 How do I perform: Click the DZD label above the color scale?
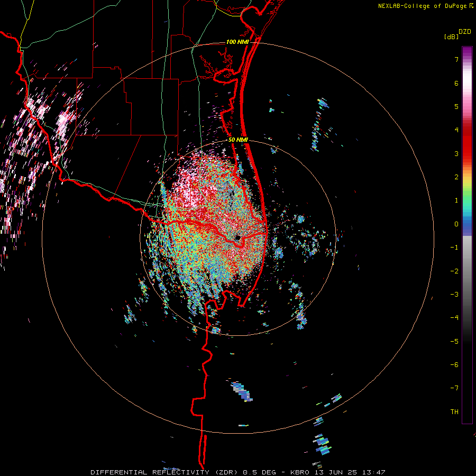point(465,32)
